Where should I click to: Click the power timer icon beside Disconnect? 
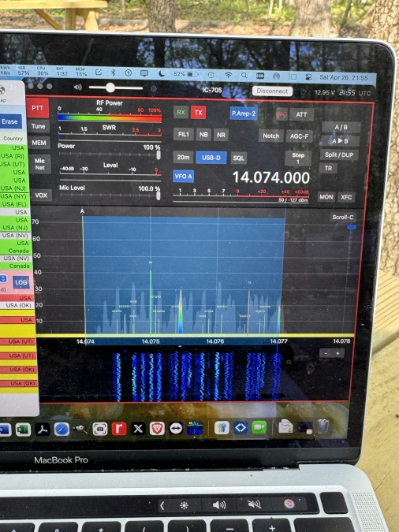[303, 92]
